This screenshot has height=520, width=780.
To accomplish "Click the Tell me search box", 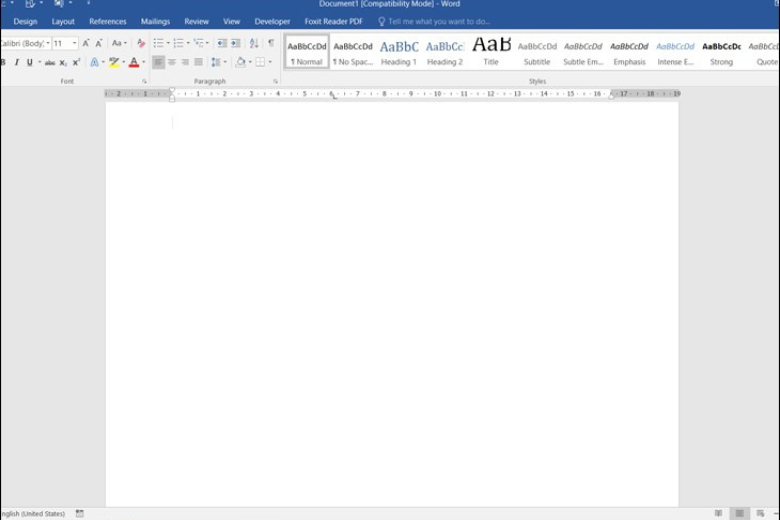I will pos(434,21).
